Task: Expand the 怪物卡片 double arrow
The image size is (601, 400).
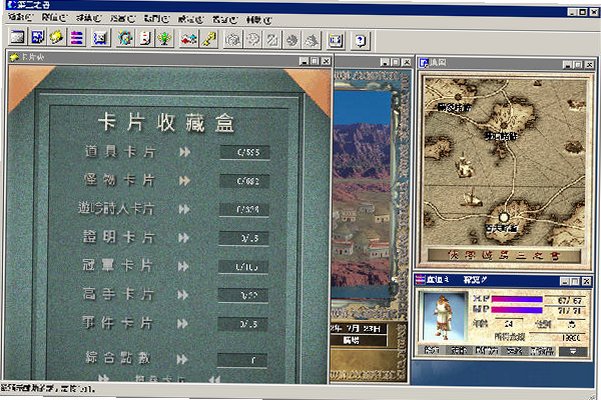Action: (x=184, y=181)
